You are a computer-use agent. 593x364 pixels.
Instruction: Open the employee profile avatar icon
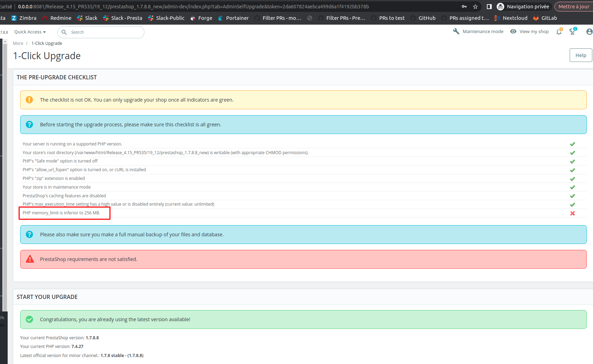coord(589,32)
